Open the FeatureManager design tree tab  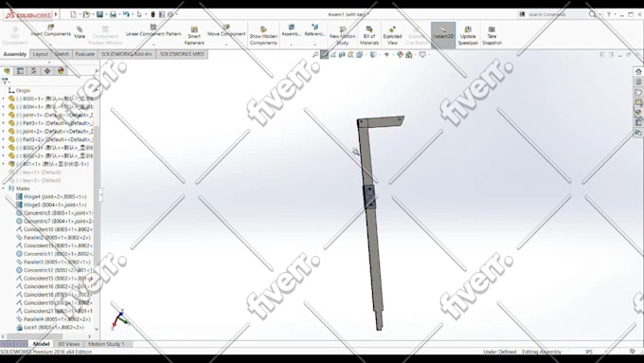pos(7,71)
